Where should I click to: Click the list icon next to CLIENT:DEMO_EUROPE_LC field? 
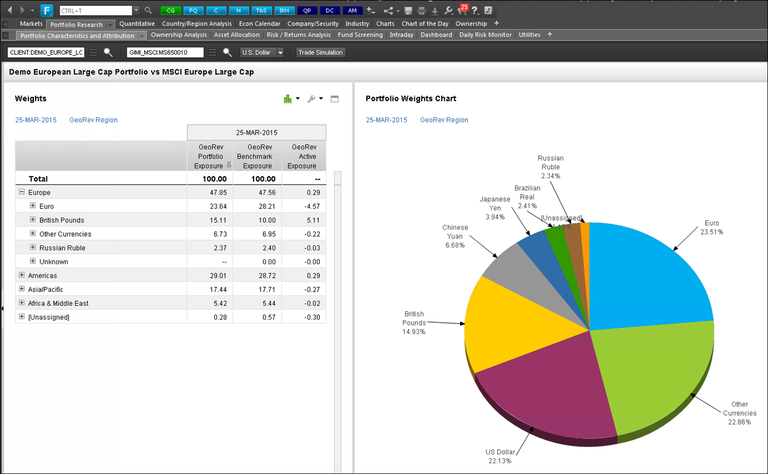[93, 52]
